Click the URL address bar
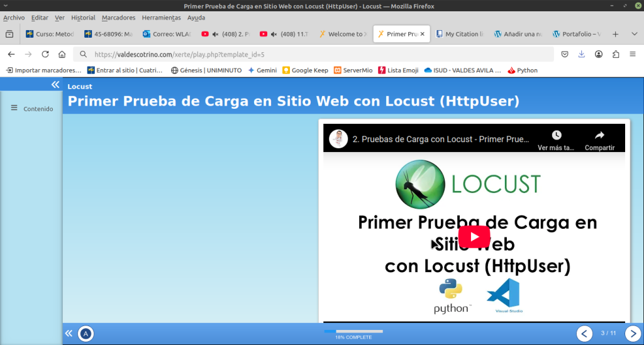 [313, 54]
